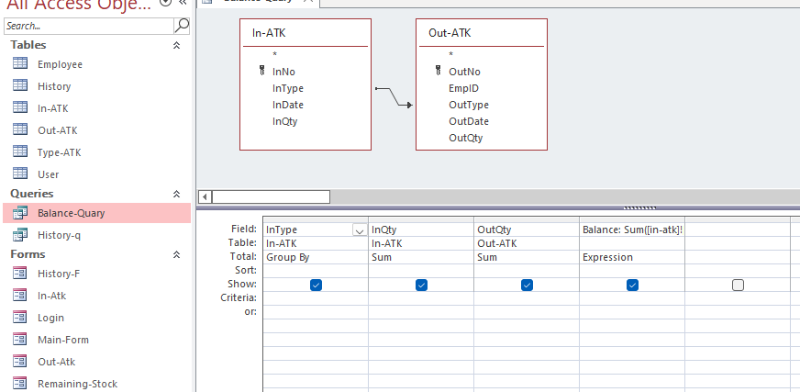800x392 pixels.
Task: Click the Expression total cell
Action: click(x=633, y=257)
